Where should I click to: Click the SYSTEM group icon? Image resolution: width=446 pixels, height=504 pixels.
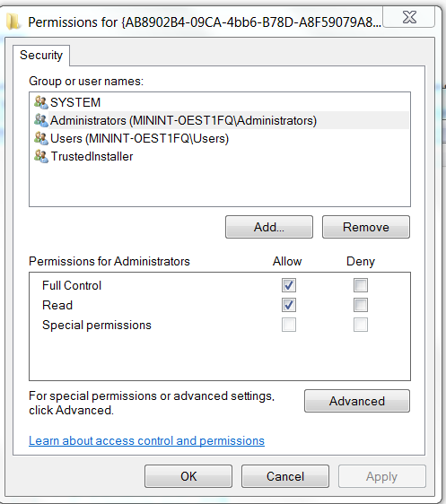tap(41, 102)
